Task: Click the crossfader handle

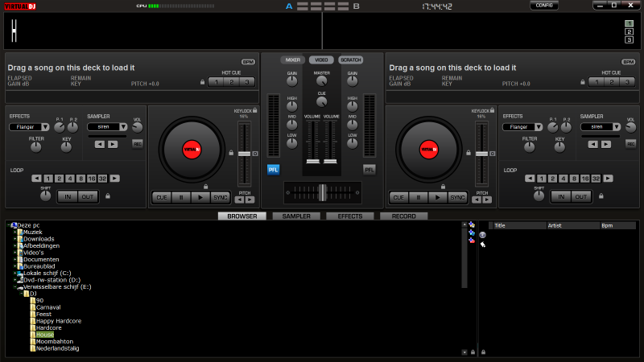Action: click(323, 192)
